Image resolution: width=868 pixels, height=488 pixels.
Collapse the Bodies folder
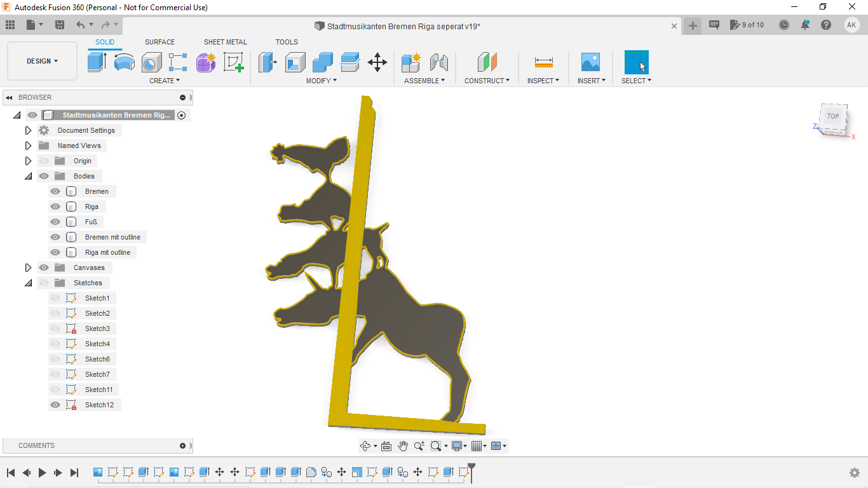[x=28, y=176]
